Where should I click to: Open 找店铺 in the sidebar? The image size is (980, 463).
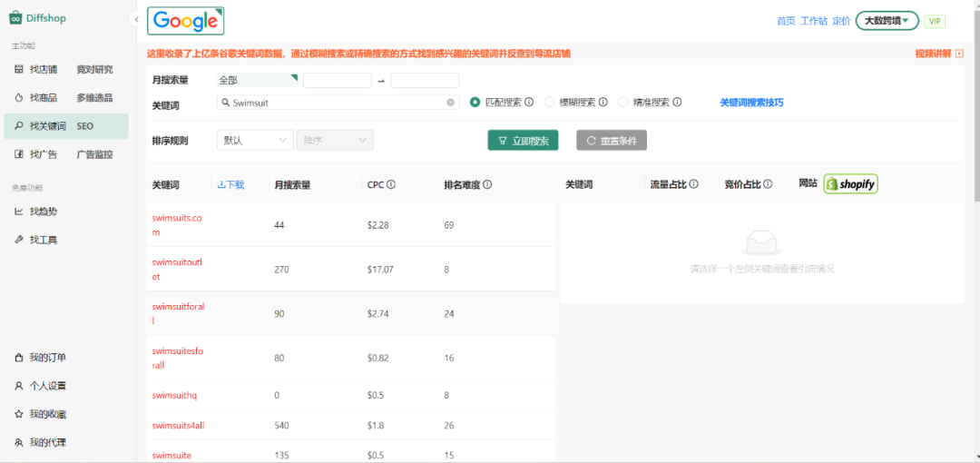44,69
